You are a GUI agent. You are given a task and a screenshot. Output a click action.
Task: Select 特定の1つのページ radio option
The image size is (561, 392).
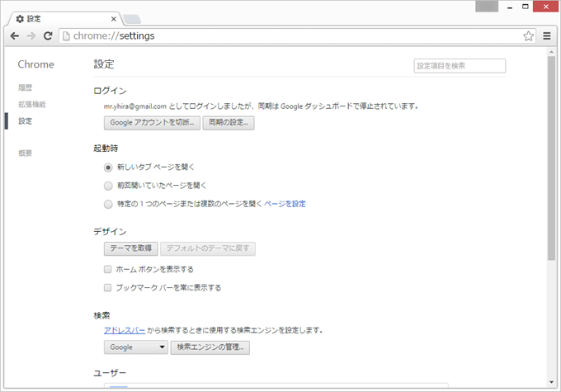[108, 205]
